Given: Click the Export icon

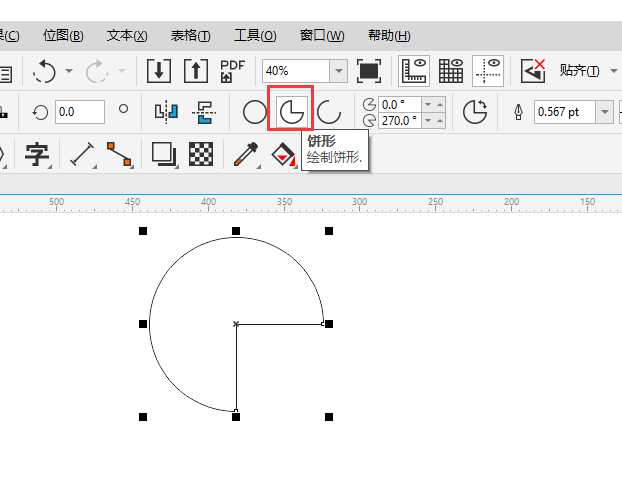Looking at the screenshot, I should (195, 71).
